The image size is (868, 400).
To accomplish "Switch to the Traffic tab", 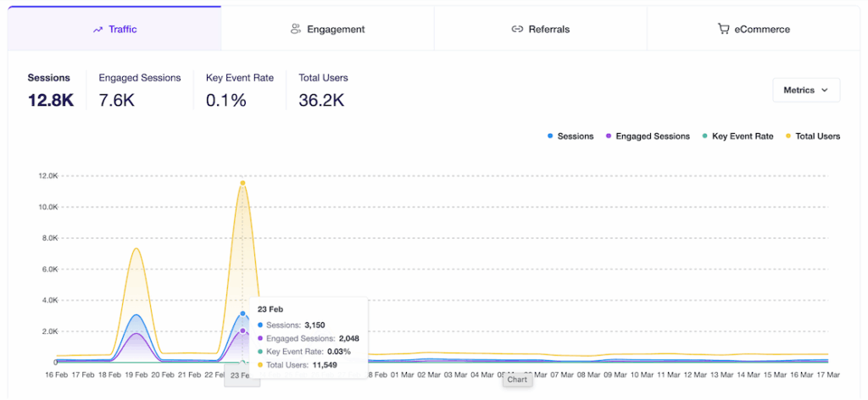I will pos(114,29).
